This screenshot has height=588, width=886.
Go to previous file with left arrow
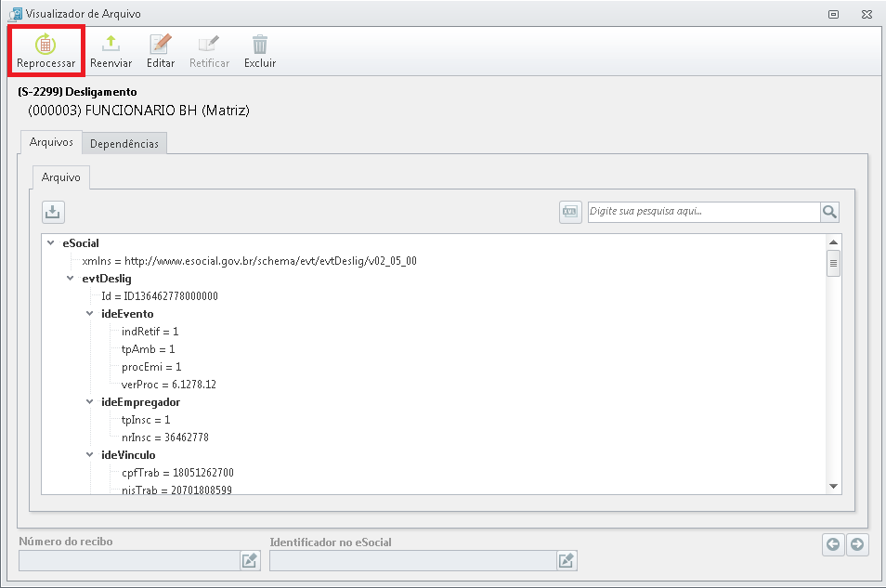coord(833,544)
